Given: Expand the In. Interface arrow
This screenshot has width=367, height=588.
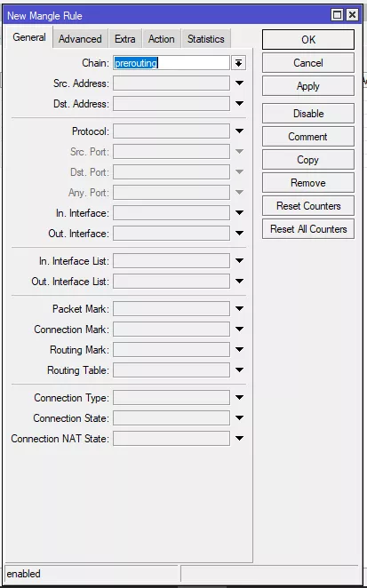Looking at the screenshot, I should point(239,213).
